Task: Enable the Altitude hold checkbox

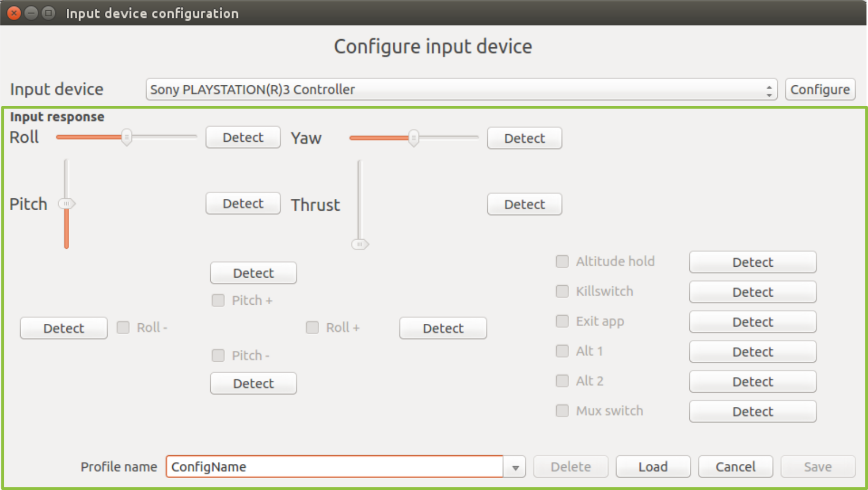Action: (x=562, y=261)
